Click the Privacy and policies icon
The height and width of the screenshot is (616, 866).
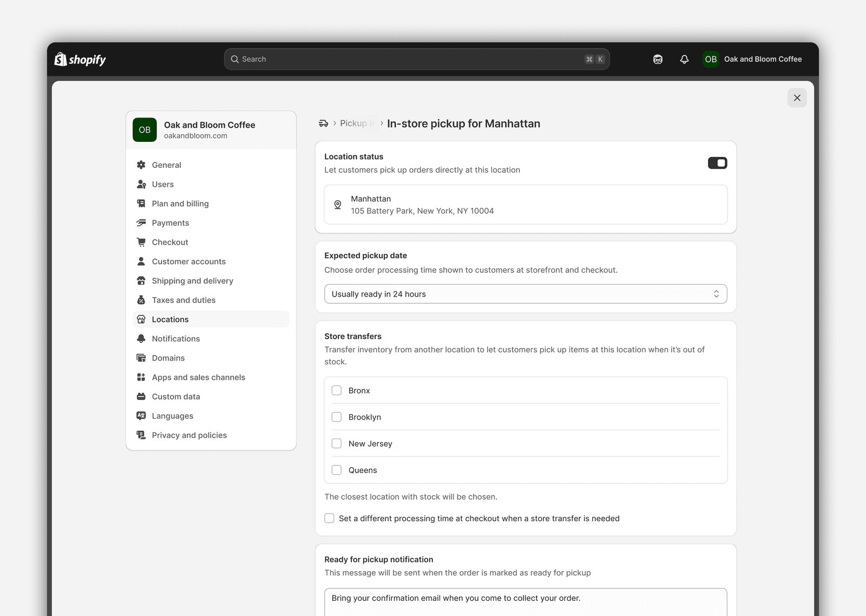(x=141, y=435)
